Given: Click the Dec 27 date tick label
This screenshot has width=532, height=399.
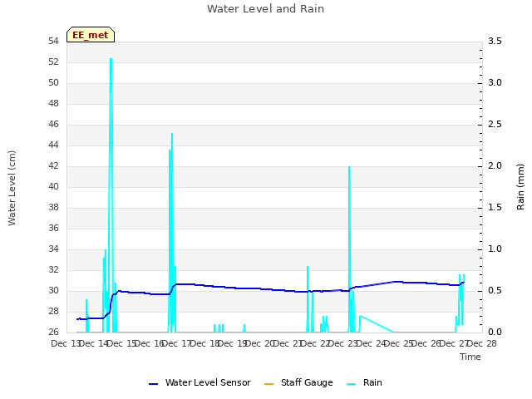Looking at the screenshot, I should 455,343.
